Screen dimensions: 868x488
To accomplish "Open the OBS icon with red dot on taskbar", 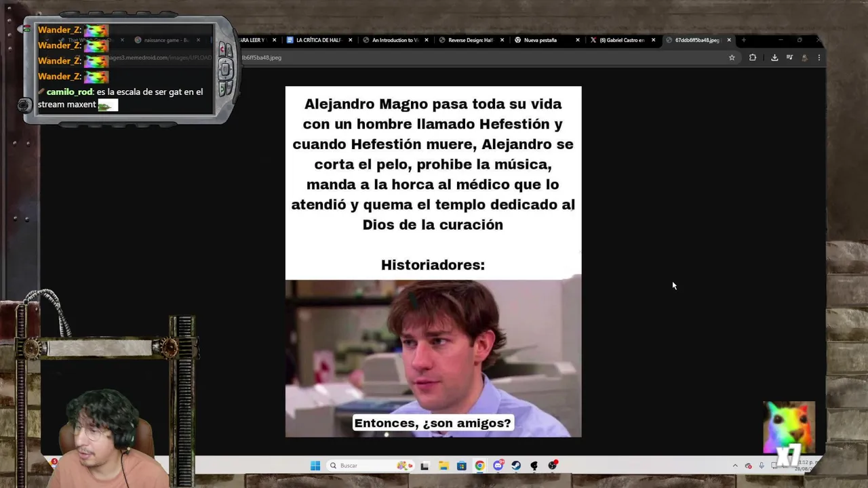I will [553, 465].
